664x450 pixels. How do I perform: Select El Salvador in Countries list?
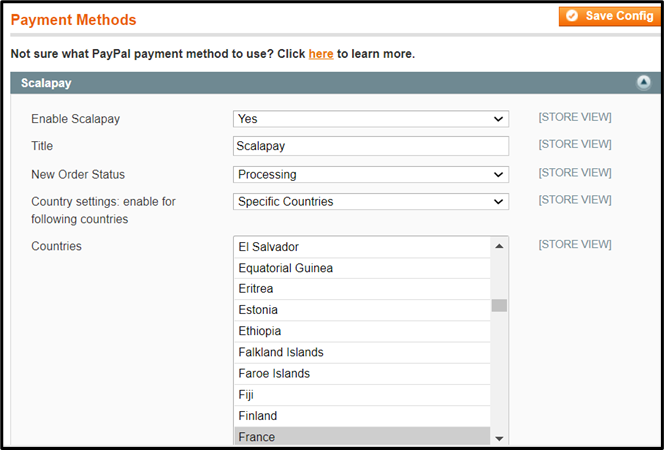click(x=362, y=247)
